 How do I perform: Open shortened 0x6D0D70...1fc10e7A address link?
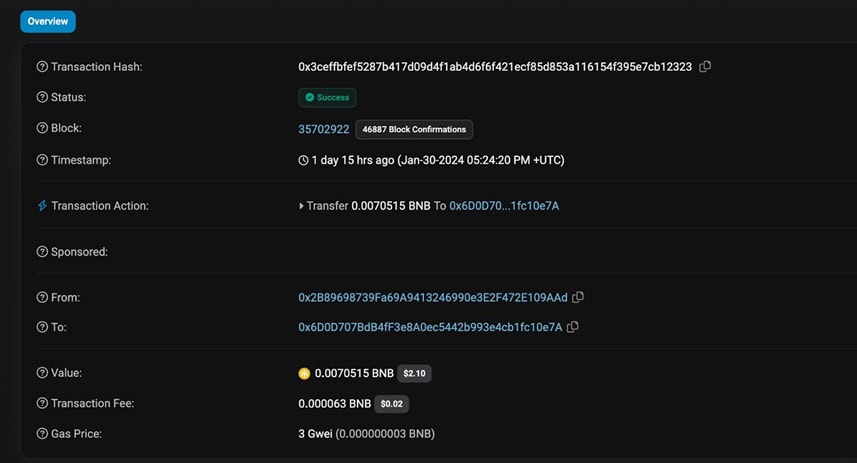pos(504,206)
